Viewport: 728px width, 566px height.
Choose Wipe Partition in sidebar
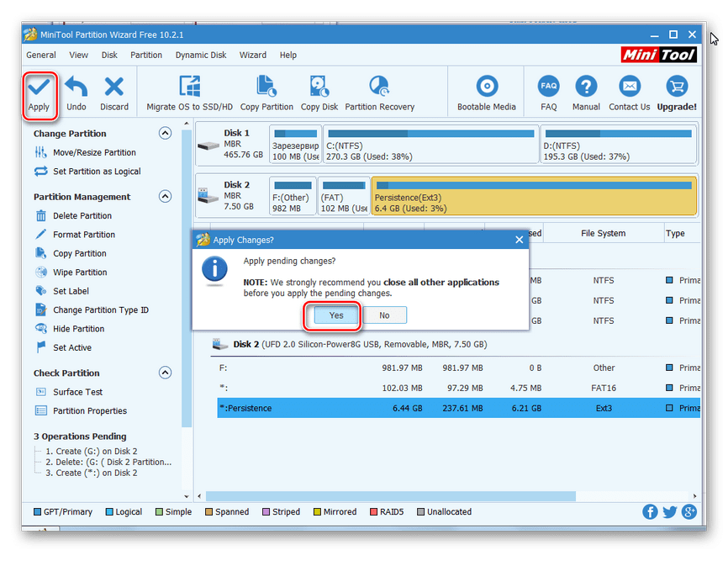(x=80, y=272)
